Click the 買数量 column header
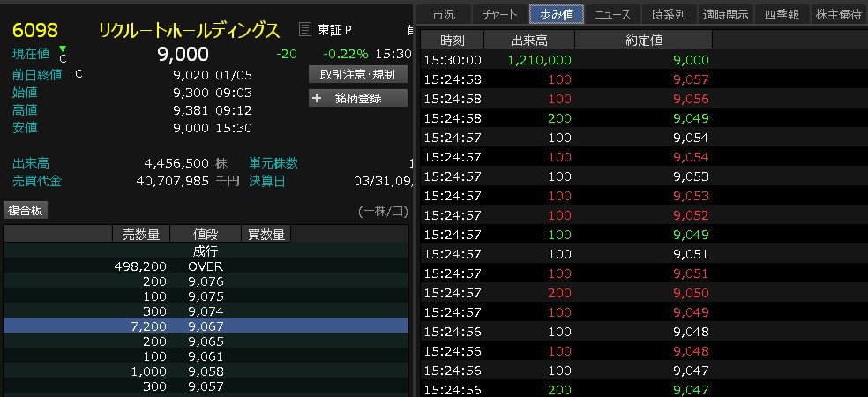The width and height of the screenshot is (868, 397). [266, 234]
